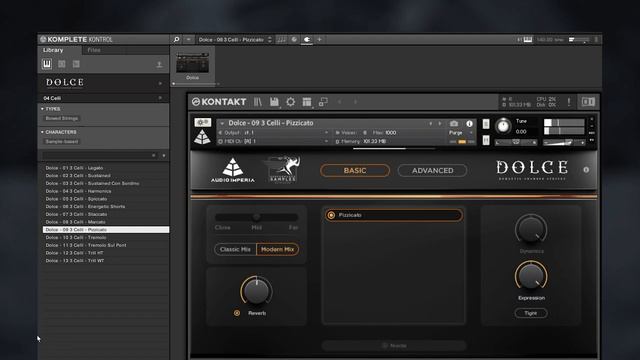Screen dimensions: 640x360
Task: Toggle the lower bar button left of the Tune knob
Action: (486, 140)
